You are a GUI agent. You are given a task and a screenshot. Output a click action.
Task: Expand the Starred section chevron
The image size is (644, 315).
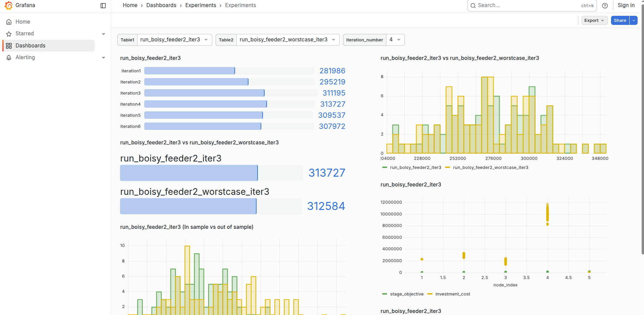[104, 34]
